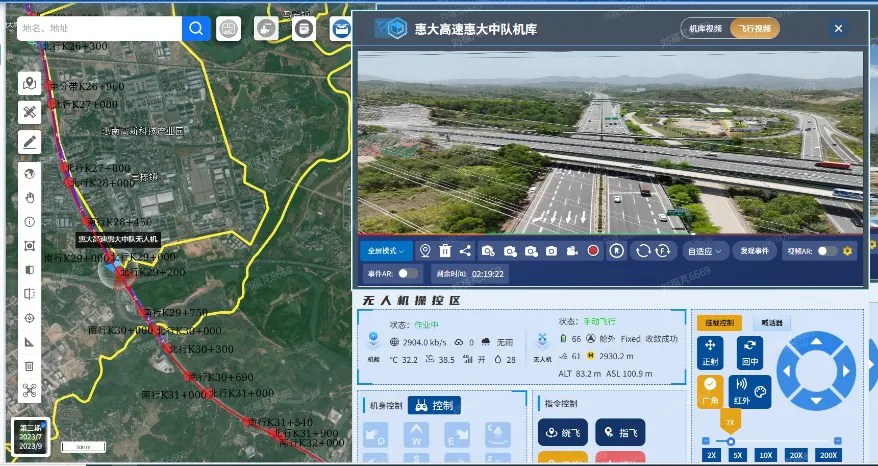Click the 指飞 command button

click(620, 432)
